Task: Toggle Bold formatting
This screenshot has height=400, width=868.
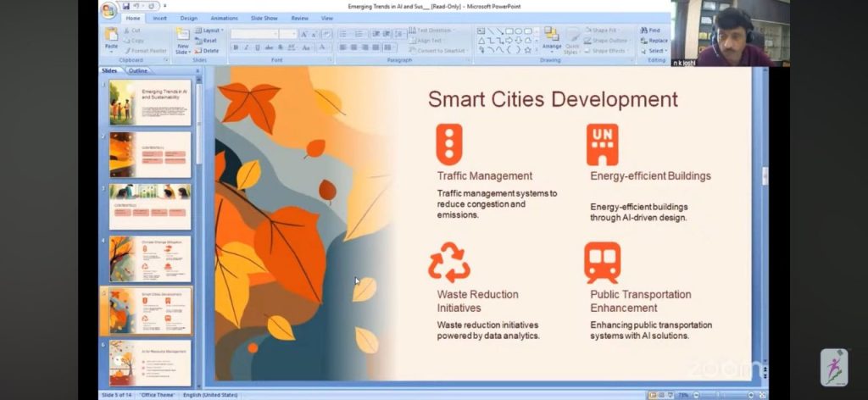Action: (x=236, y=48)
